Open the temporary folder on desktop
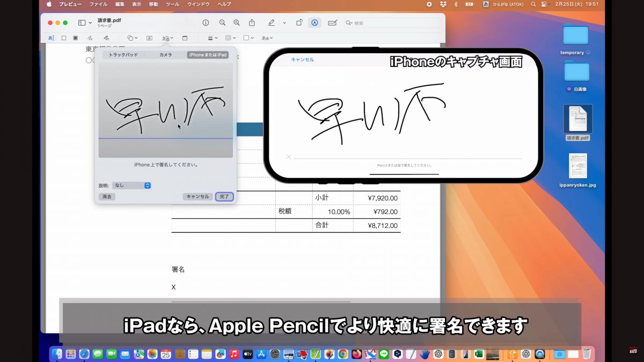 tap(576, 35)
